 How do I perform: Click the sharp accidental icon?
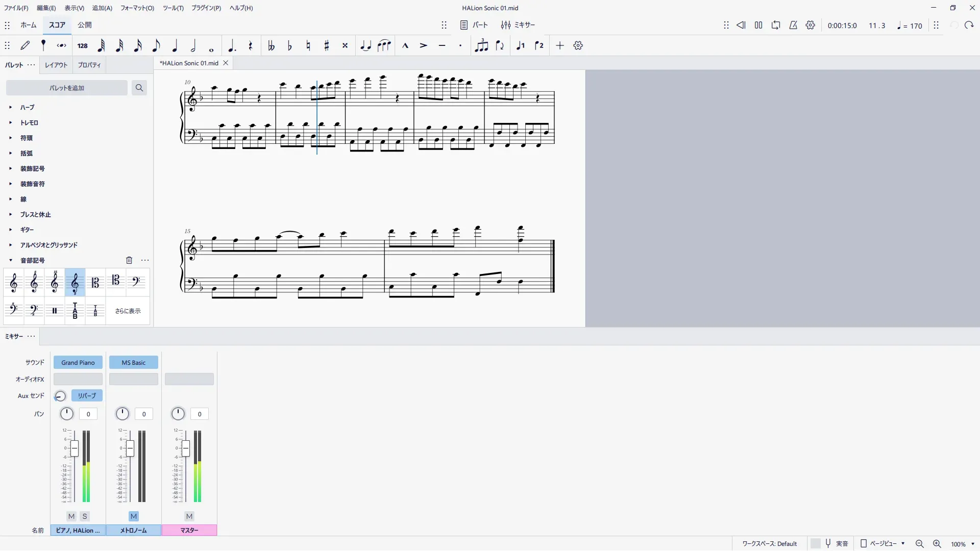327,45
